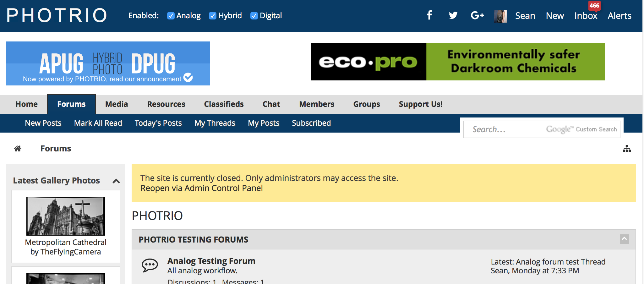Click the announcement checkmark badge on APUG banner
Viewport: 644px width, 284px height.
click(188, 77)
